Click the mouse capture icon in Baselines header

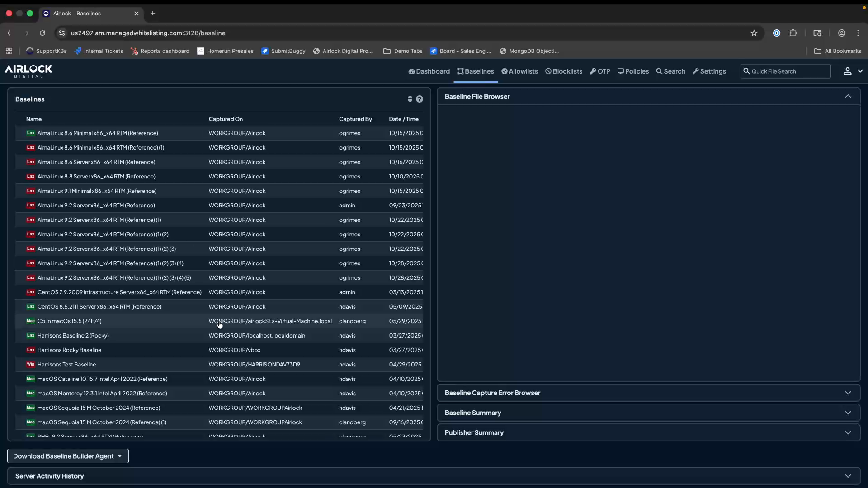[x=410, y=99]
